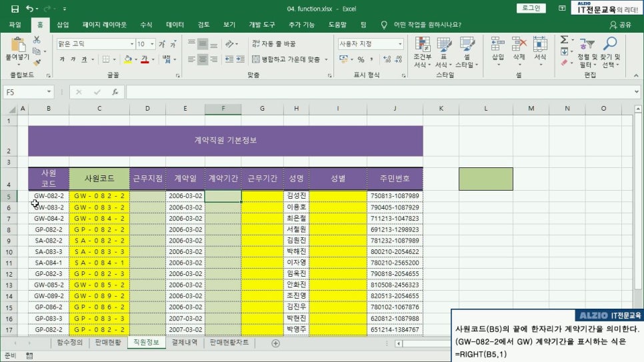Align text left
Viewport: 644px width, 362px height.
tap(191, 59)
